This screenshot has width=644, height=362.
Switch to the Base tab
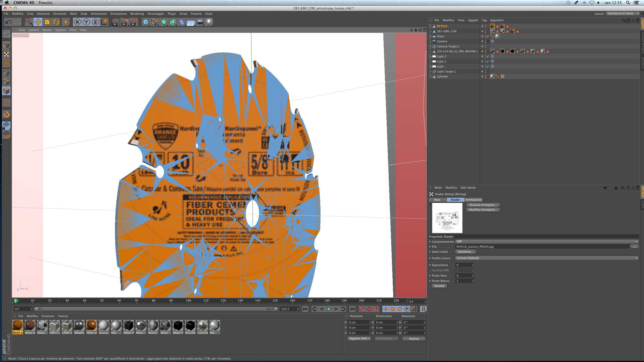pyautogui.click(x=437, y=200)
